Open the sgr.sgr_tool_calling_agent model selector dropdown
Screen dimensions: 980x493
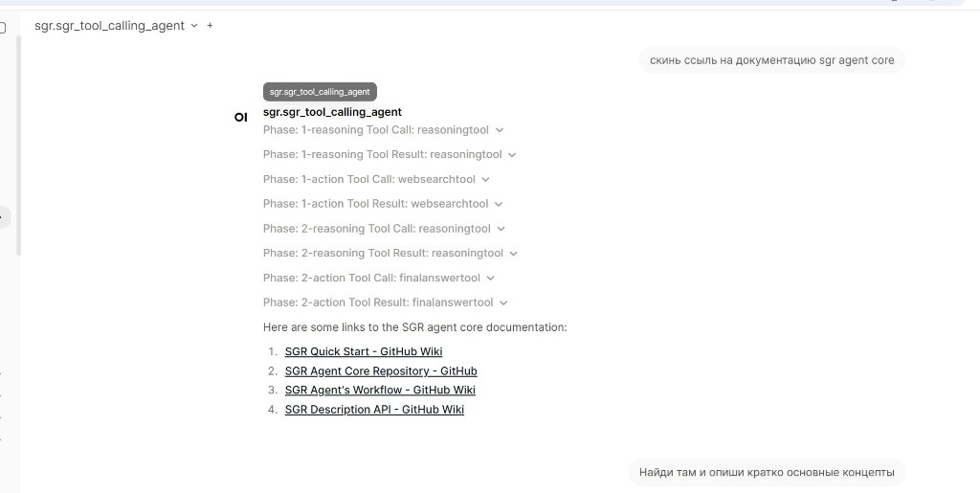116,26
